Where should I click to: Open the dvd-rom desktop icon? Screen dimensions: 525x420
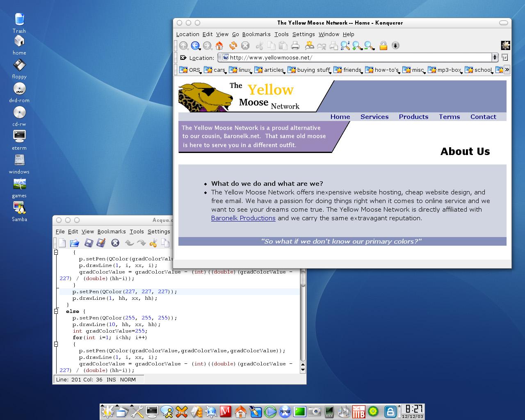coord(19,92)
